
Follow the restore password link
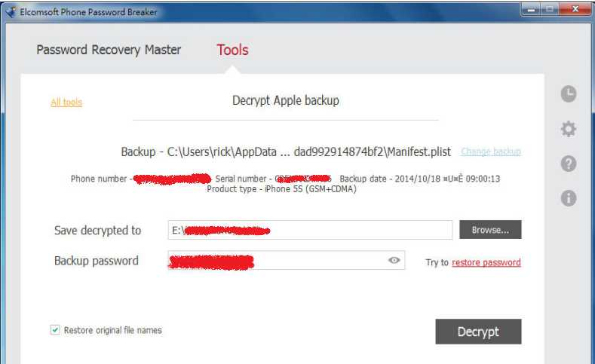click(486, 262)
